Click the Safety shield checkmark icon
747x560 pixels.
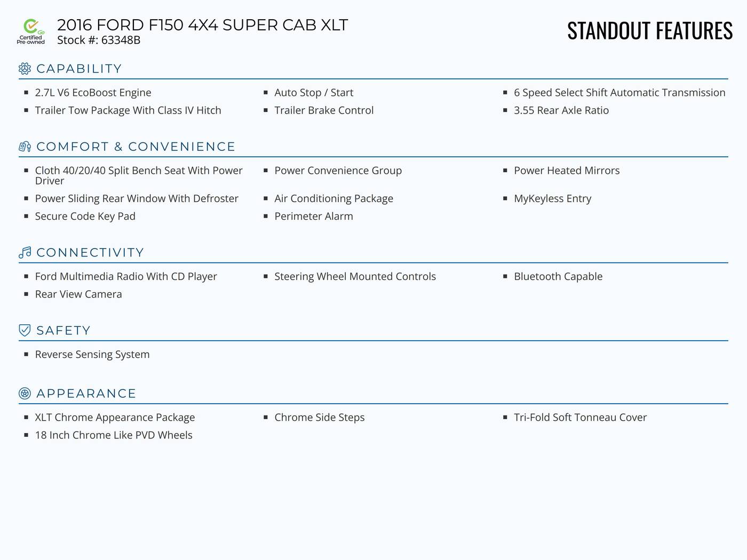[x=25, y=330]
